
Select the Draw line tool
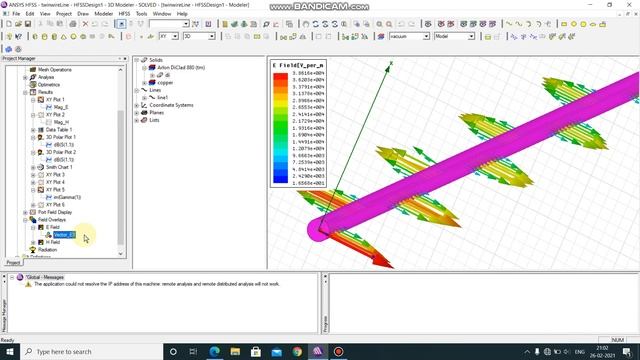509,24
